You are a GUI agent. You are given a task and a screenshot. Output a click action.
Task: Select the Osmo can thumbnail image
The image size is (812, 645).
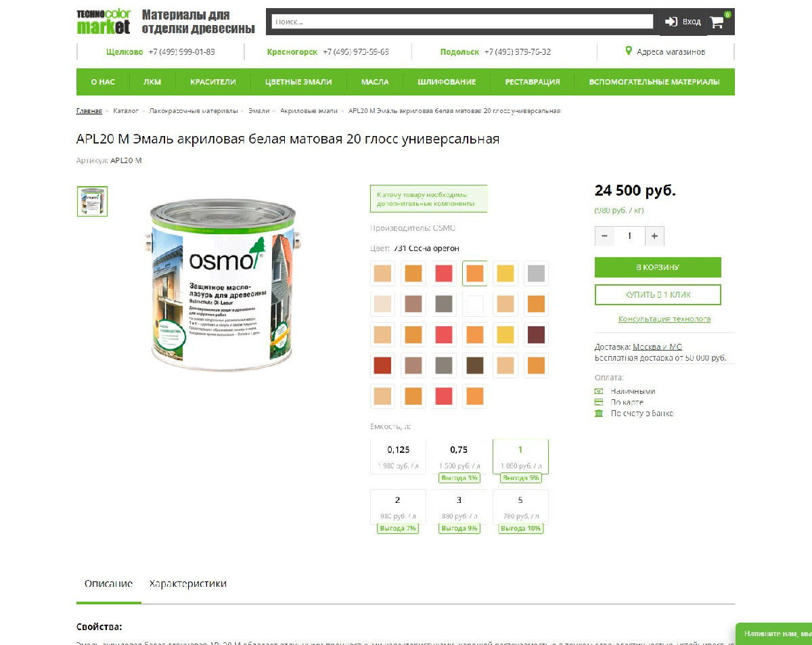(x=92, y=202)
